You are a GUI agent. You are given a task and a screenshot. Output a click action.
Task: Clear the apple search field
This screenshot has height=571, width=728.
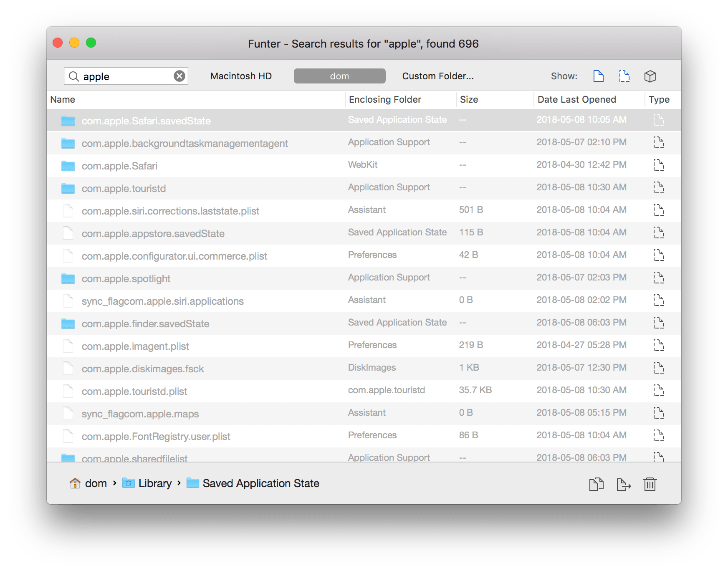click(179, 76)
